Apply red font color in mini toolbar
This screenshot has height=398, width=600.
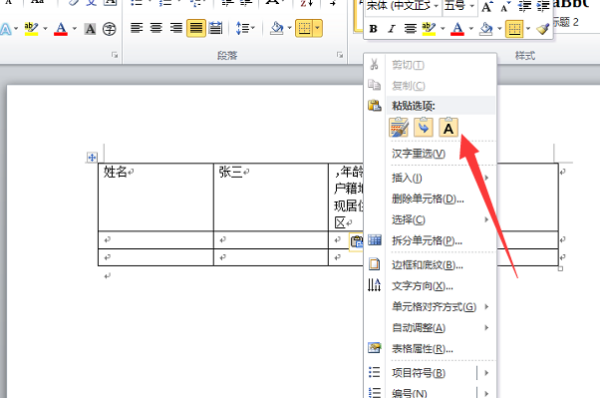click(x=457, y=29)
